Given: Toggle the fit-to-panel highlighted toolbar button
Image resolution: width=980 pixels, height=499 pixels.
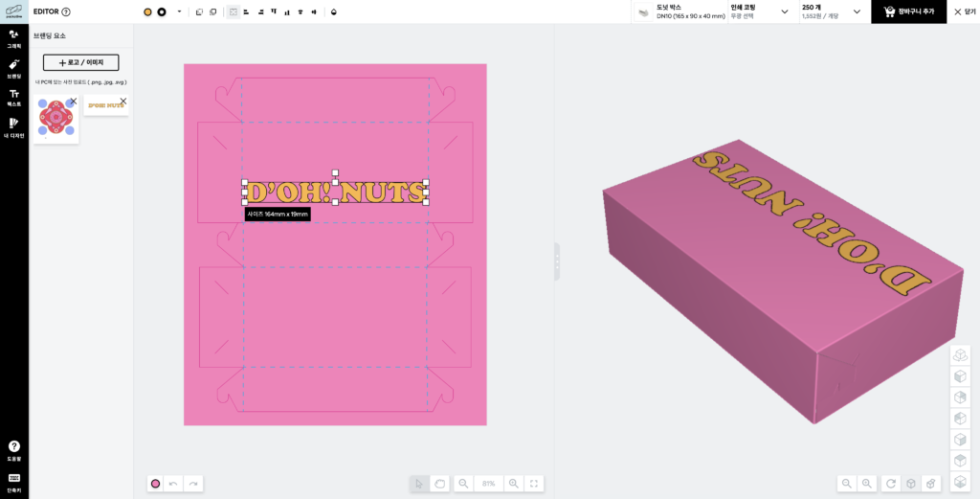Looking at the screenshot, I should pos(234,11).
